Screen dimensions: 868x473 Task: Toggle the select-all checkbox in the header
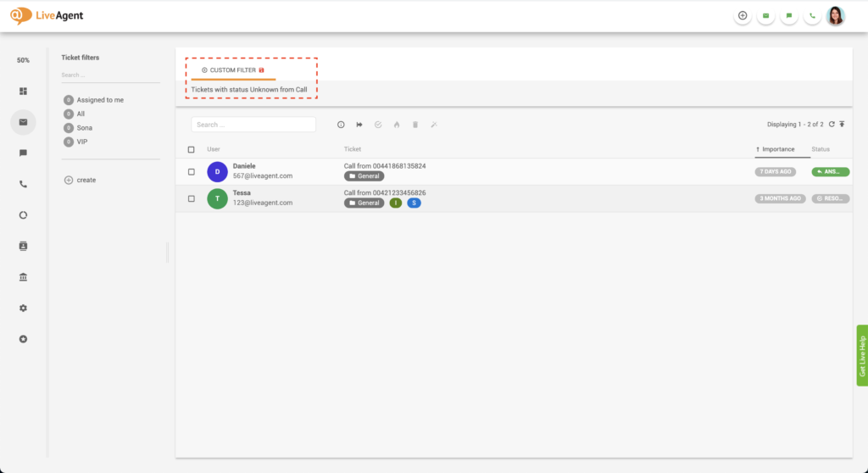pyautogui.click(x=192, y=149)
